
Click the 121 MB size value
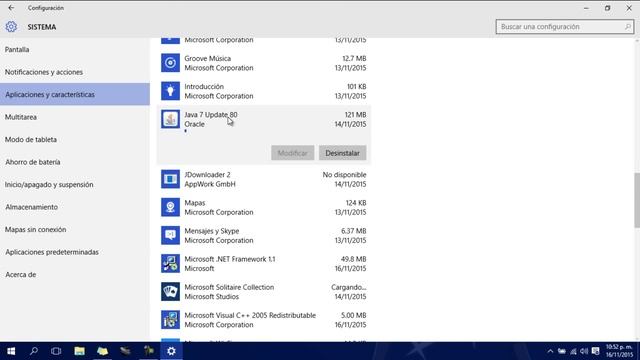pyautogui.click(x=356, y=115)
